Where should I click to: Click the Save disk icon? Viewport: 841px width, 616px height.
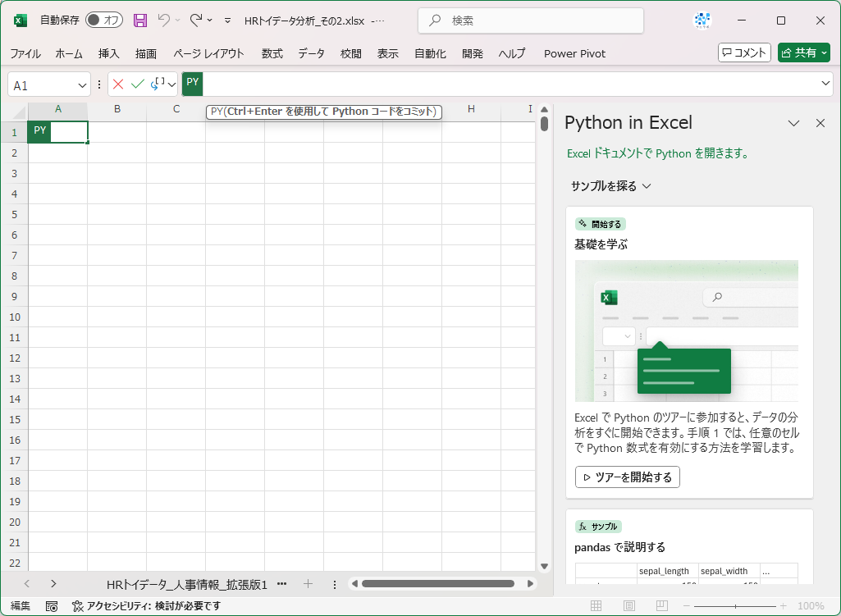coord(140,21)
